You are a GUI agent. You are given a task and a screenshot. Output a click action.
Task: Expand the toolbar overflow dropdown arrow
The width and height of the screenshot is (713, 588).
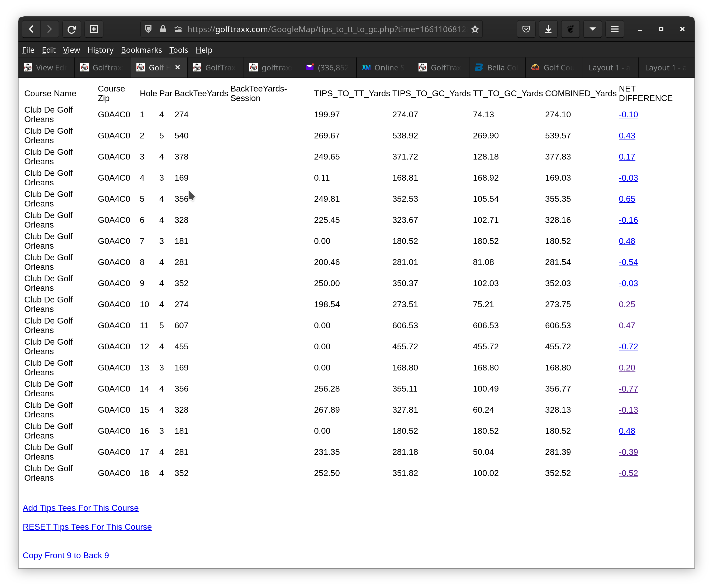coord(593,29)
